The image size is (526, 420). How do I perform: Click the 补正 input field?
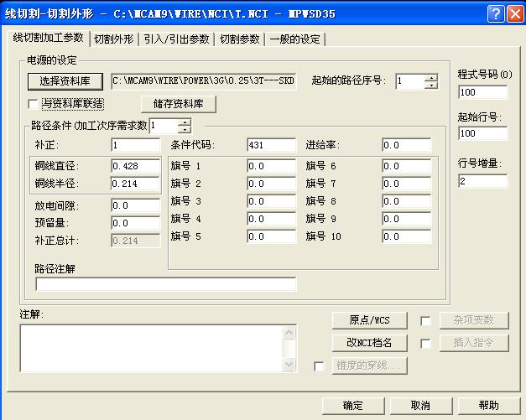coord(136,145)
